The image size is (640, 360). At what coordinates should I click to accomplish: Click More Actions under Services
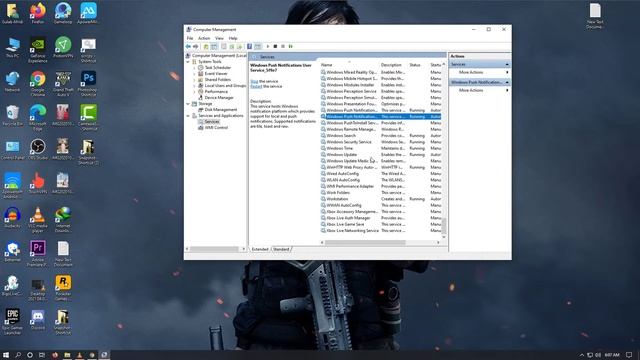(x=471, y=72)
